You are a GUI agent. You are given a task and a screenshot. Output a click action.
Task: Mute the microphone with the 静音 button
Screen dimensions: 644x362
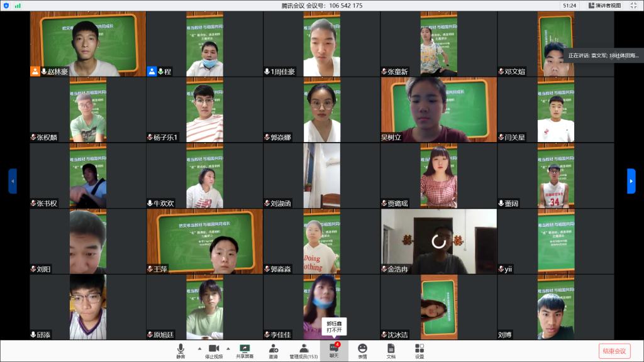point(180,350)
